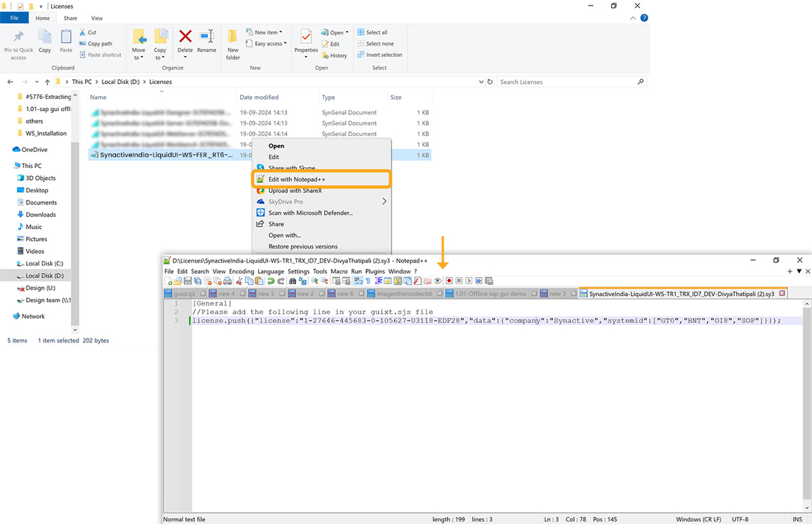812x524 pixels.
Task: Switch to the Share ribbon tab
Action: tap(70, 18)
